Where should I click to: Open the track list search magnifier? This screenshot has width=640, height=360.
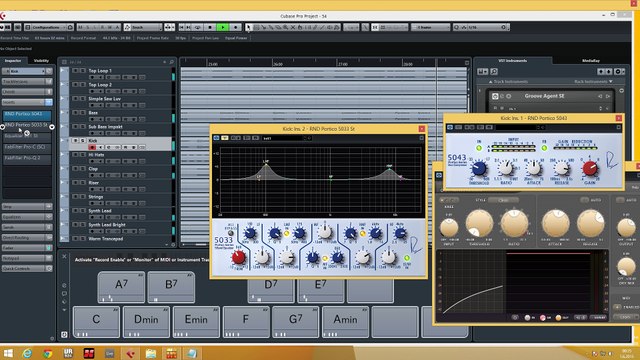pos(171,62)
